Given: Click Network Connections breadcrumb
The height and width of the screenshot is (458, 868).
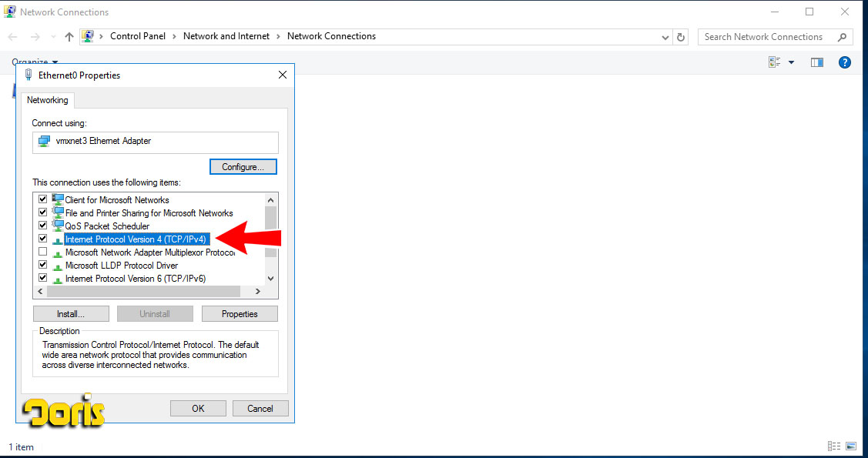Looking at the screenshot, I should 332,36.
